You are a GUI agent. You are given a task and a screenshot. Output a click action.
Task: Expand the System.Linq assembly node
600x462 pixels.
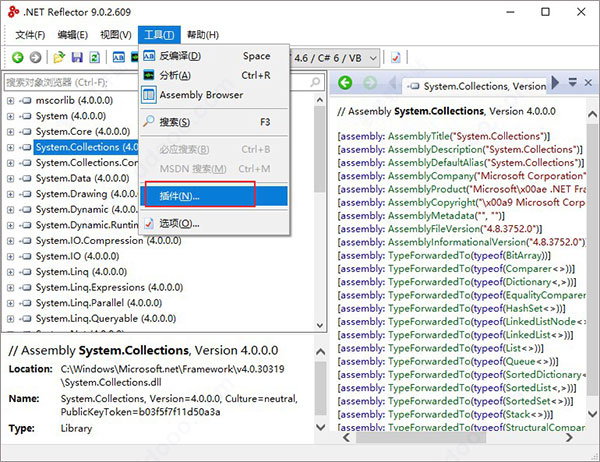pos(11,272)
